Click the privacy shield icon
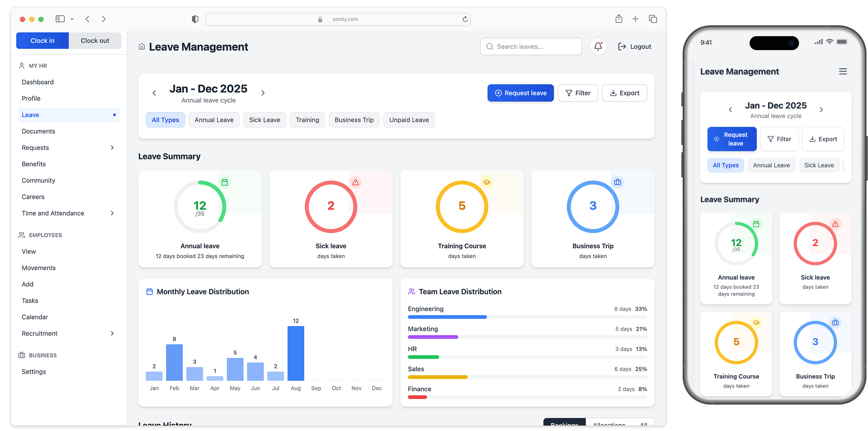The image size is (868, 431). pos(195,19)
